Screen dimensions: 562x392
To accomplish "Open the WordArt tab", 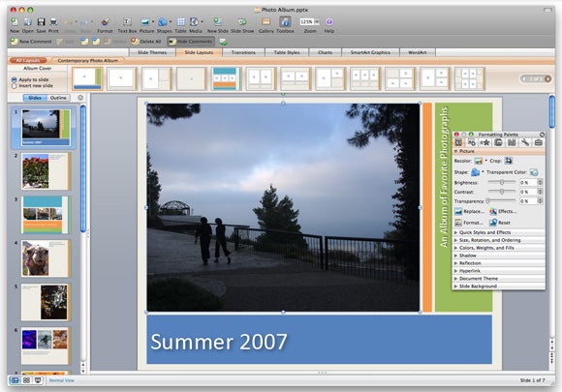I will (418, 52).
